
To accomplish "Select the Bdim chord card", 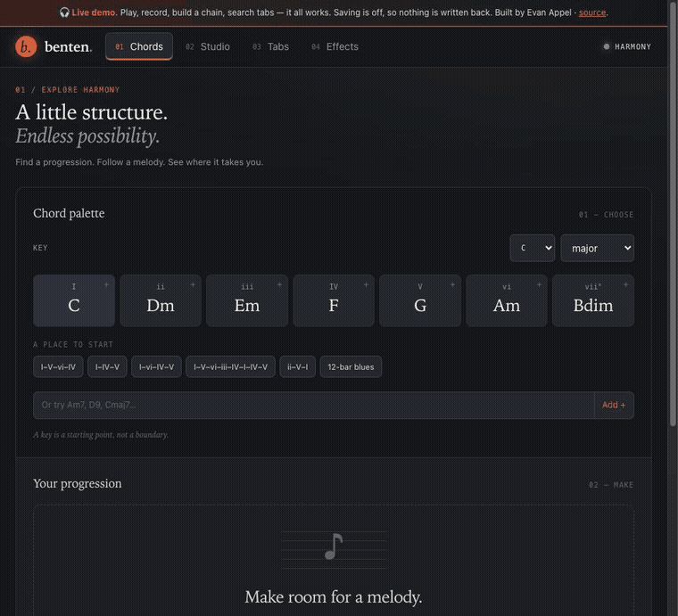I will (593, 300).
